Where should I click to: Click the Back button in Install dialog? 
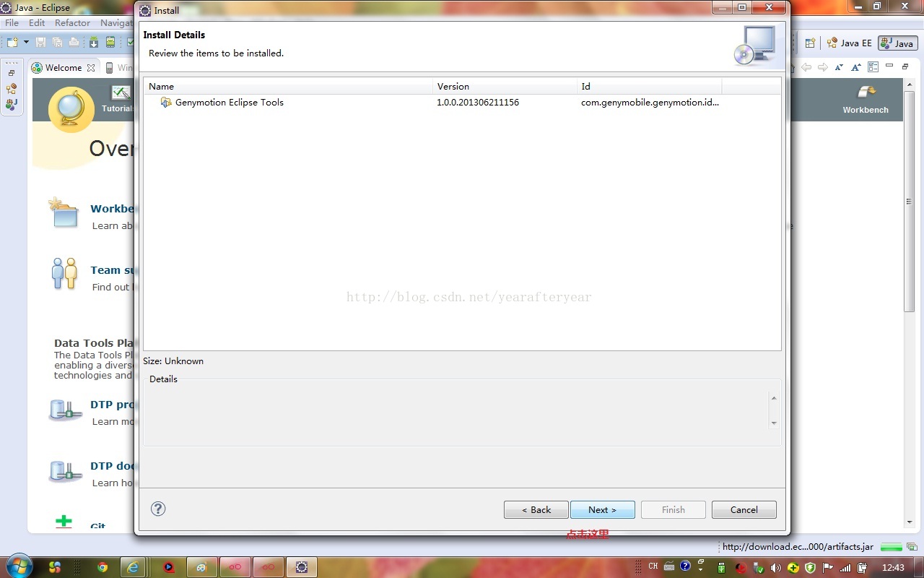click(536, 509)
